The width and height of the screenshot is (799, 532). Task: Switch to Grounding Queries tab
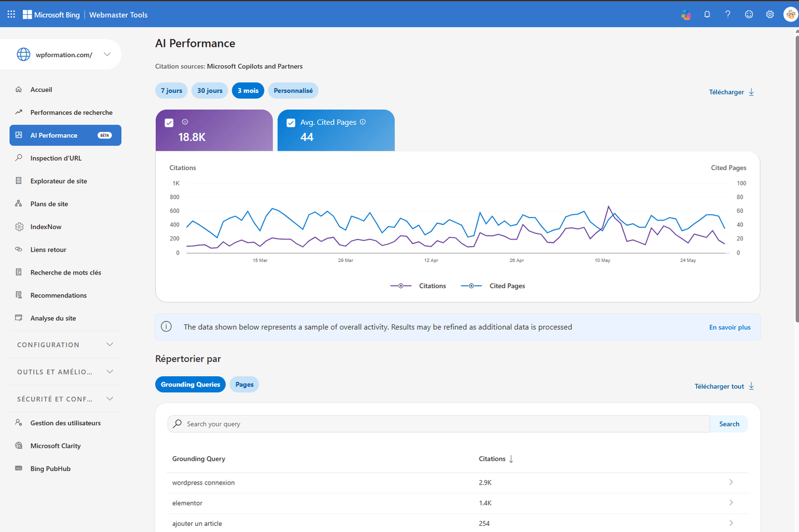(x=191, y=384)
